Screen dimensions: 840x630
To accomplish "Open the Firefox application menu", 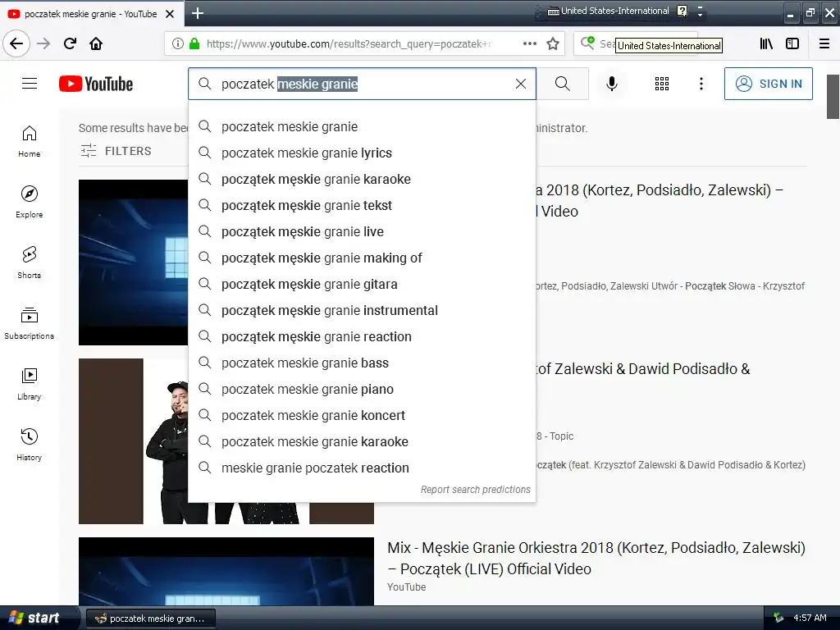I will [x=824, y=43].
